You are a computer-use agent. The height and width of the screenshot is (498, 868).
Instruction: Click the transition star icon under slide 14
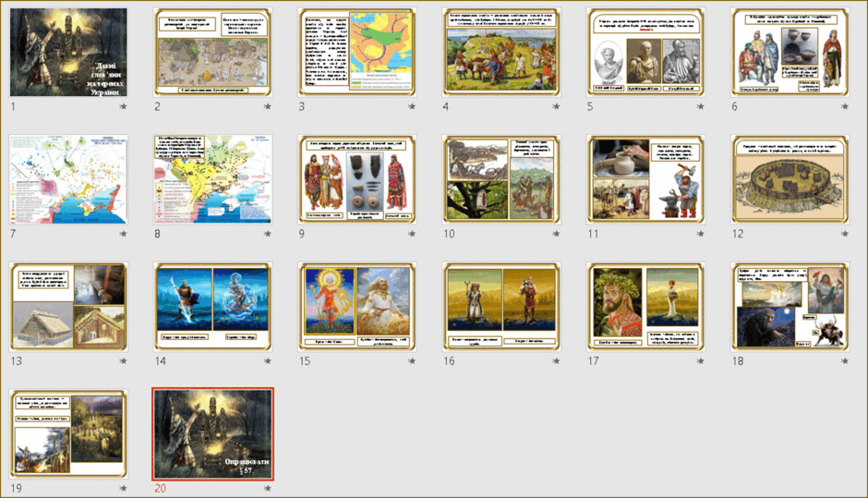point(268,361)
